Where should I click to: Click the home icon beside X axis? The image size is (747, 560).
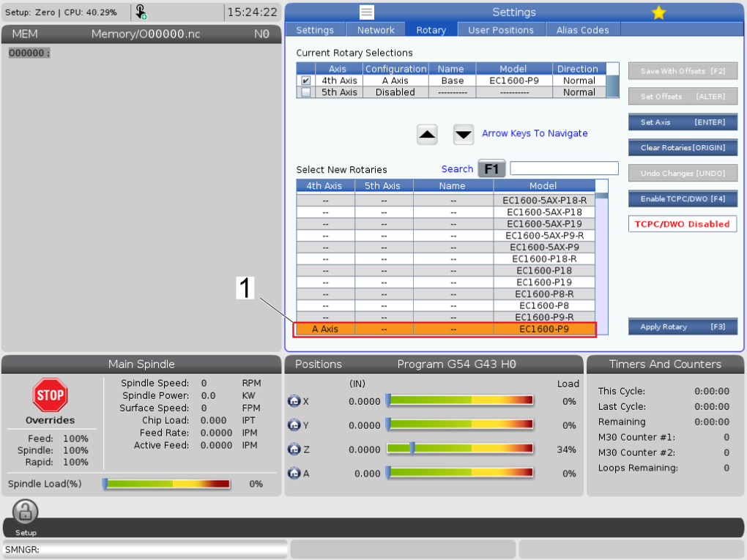tap(294, 401)
